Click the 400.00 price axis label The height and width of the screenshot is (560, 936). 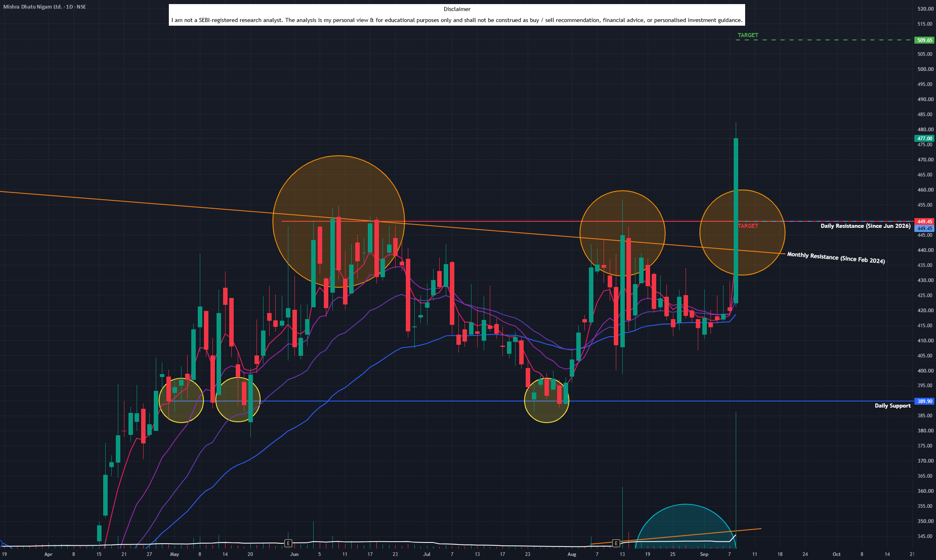coord(925,370)
